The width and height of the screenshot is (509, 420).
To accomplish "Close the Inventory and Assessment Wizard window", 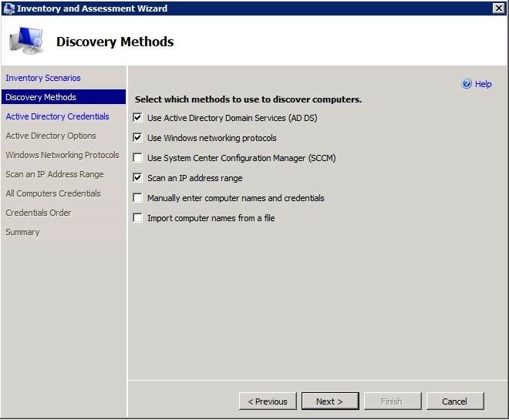I will (x=498, y=8).
